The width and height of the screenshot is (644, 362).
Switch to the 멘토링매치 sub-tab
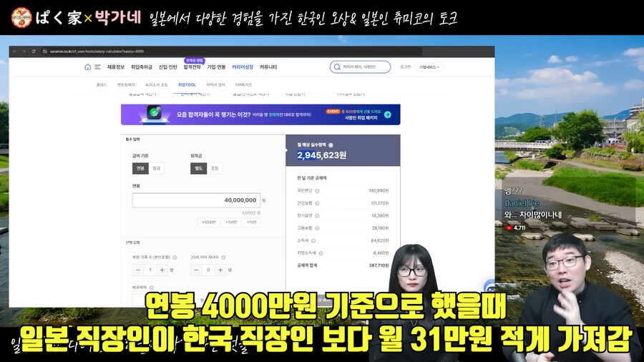pyautogui.click(x=126, y=85)
